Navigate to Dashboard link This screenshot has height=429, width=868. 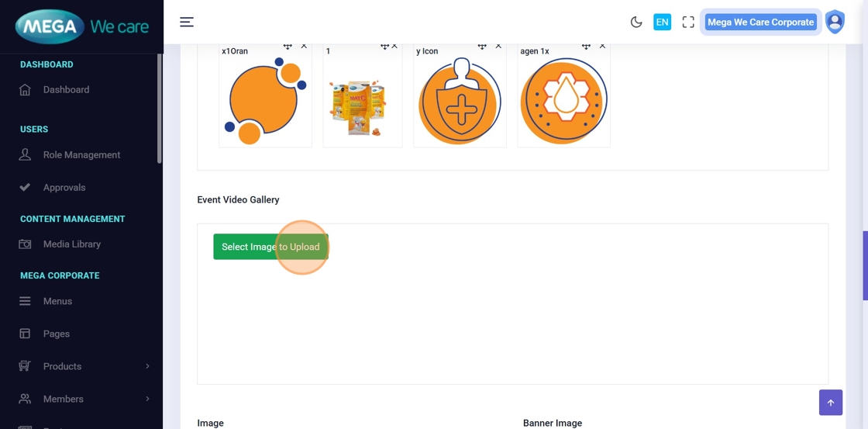66,89
